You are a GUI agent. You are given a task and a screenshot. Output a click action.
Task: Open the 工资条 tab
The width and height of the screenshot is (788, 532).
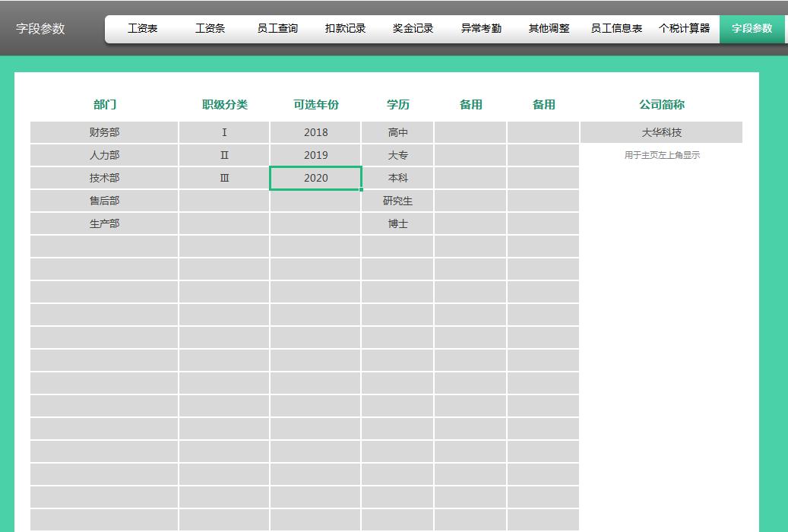click(x=209, y=28)
